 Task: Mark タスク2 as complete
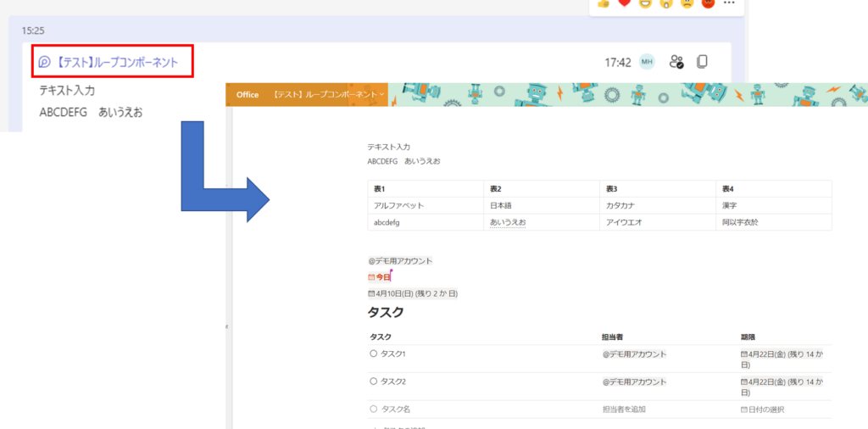click(x=373, y=382)
